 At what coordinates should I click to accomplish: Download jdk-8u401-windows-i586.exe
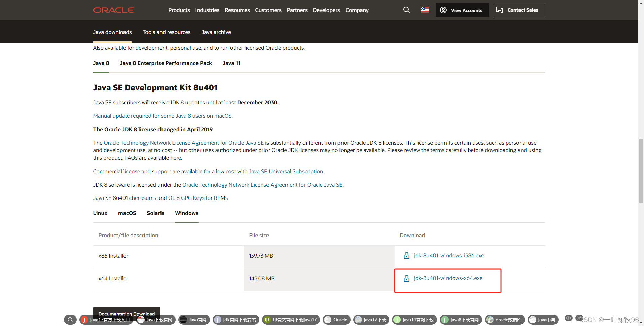(449, 255)
